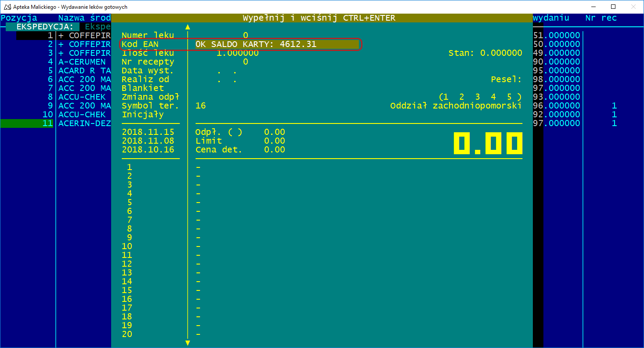Minimize the Apteka Malickiego window
644x348 pixels.
[x=593, y=7]
